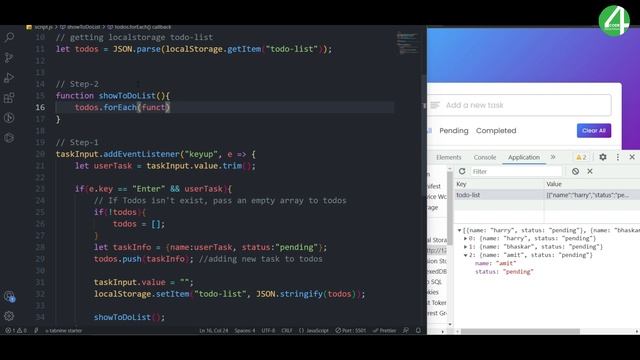
Task: Click the warnings count badge in DevTools
Action: point(581,157)
